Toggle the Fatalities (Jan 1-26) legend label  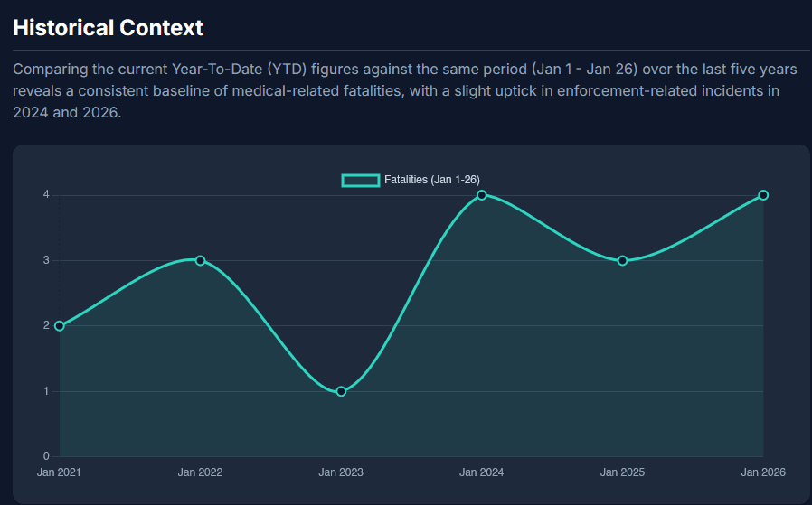(x=431, y=180)
